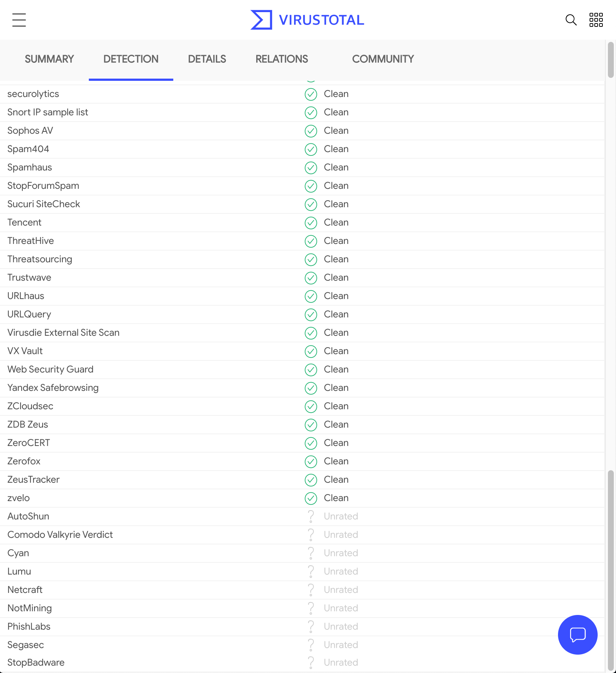Viewport: 616px width, 673px height.
Task: Click the 'Clean' result for ZDB Zeus
Action: coord(336,424)
